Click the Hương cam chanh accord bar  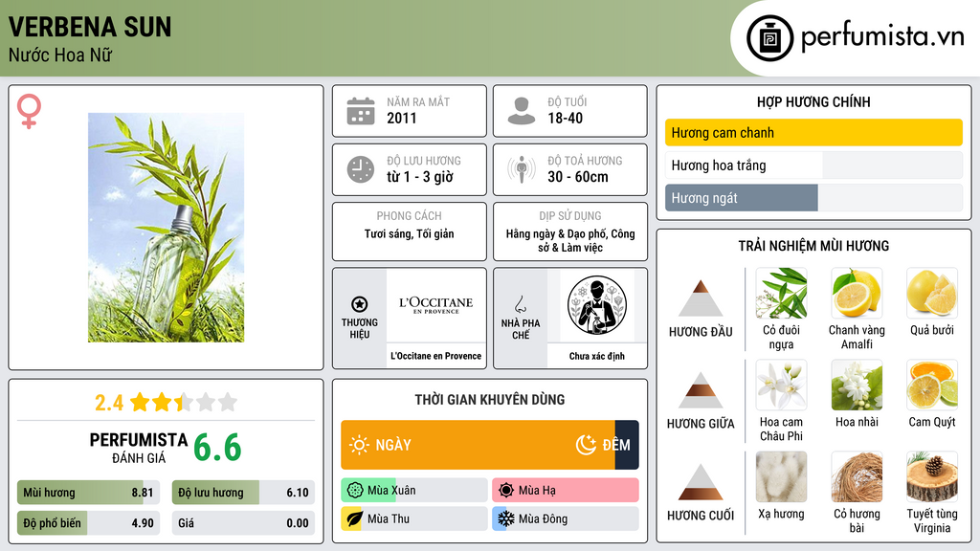[813, 132]
